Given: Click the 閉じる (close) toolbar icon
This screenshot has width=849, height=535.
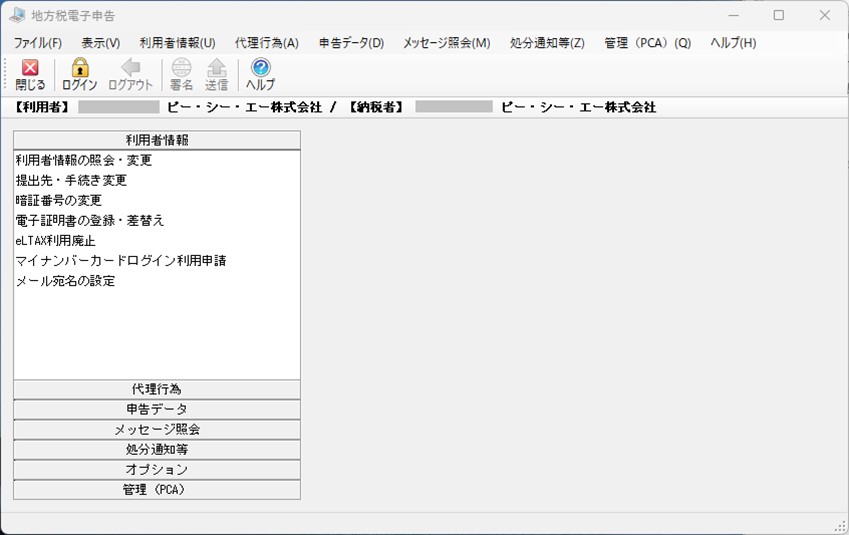Looking at the screenshot, I should (30, 68).
